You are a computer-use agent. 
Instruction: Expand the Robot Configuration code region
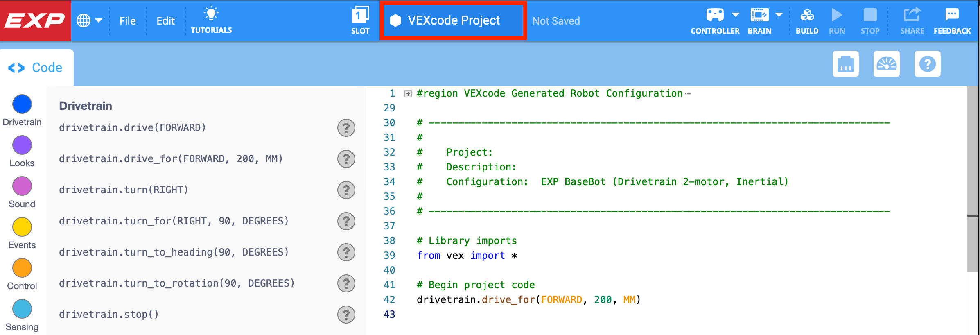coord(408,94)
